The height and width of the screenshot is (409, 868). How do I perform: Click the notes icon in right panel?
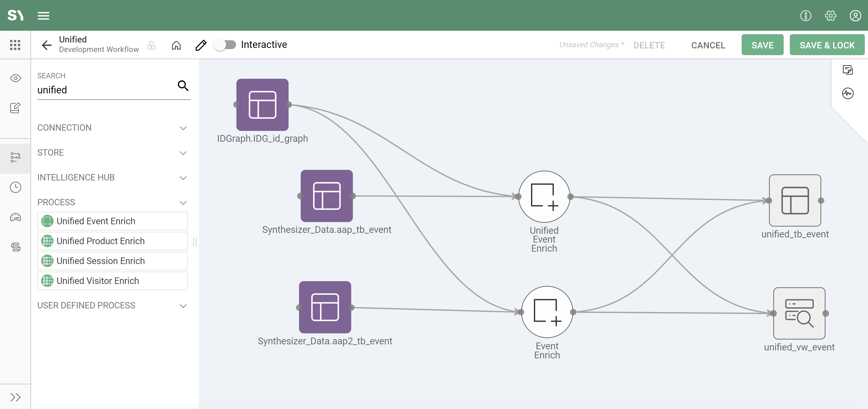point(847,70)
